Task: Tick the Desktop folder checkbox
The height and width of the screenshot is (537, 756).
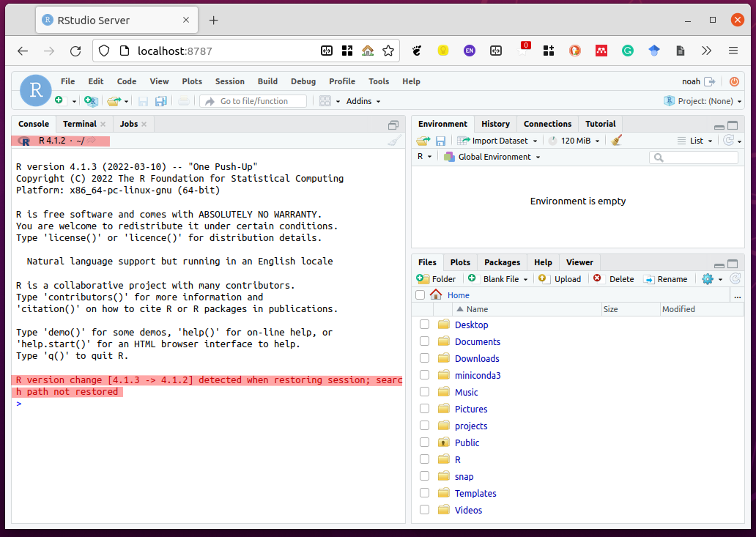Action: pyautogui.click(x=424, y=325)
